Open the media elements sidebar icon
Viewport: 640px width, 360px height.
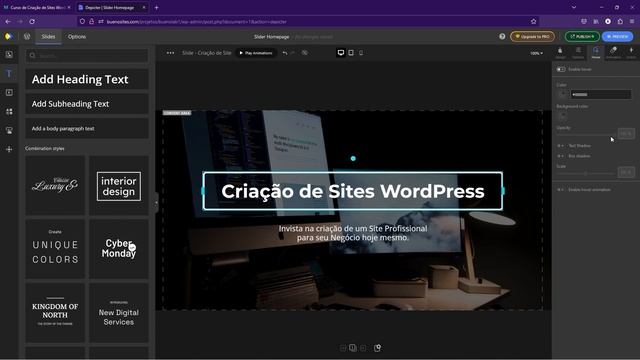coord(9,93)
